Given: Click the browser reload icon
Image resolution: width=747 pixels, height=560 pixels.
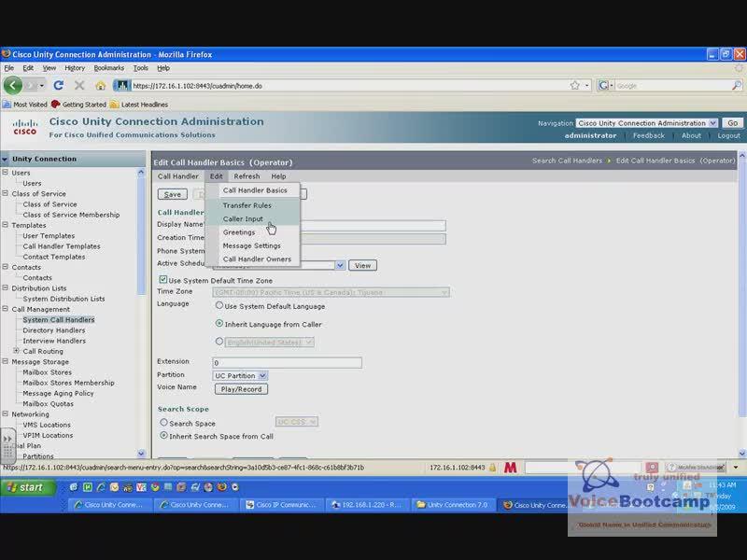Looking at the screenshot, I should tap(58, 86).
